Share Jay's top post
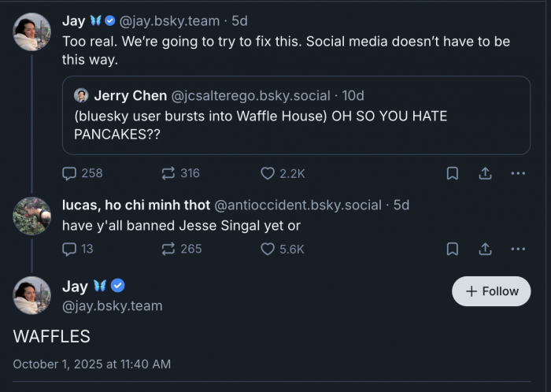Screen dimensions: 551x392 pyautogui.click(x=486, y=173)
